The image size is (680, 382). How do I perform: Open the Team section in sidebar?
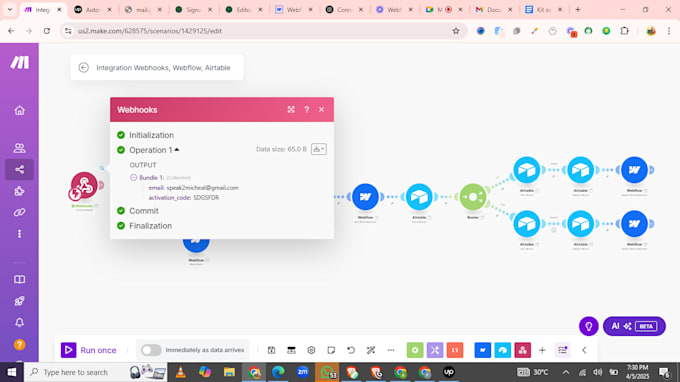point(20,148)
